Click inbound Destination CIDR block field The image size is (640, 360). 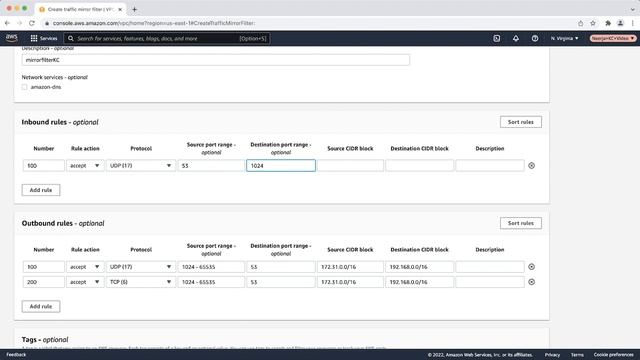point(419,165)
